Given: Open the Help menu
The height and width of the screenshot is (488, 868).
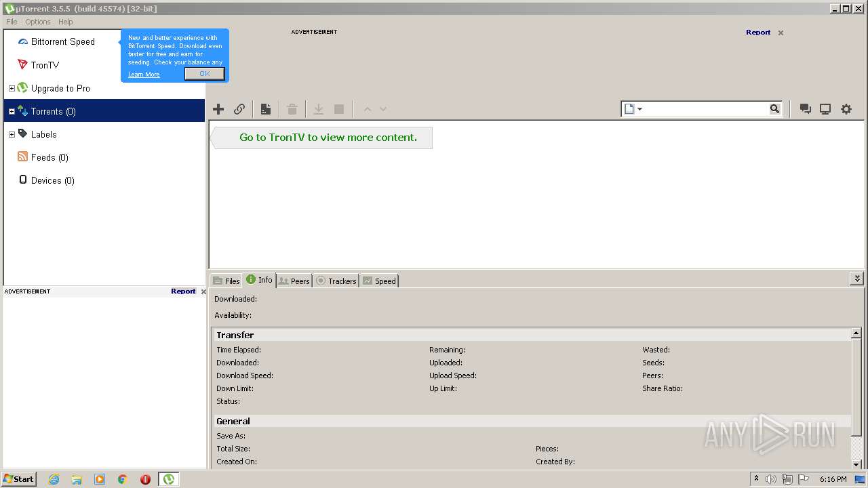Looking at the screenshot, I should [65, 22].
